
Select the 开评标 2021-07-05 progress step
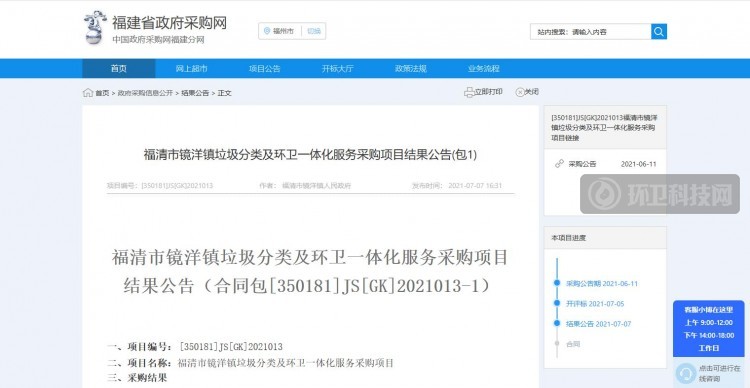coord(595,304)
